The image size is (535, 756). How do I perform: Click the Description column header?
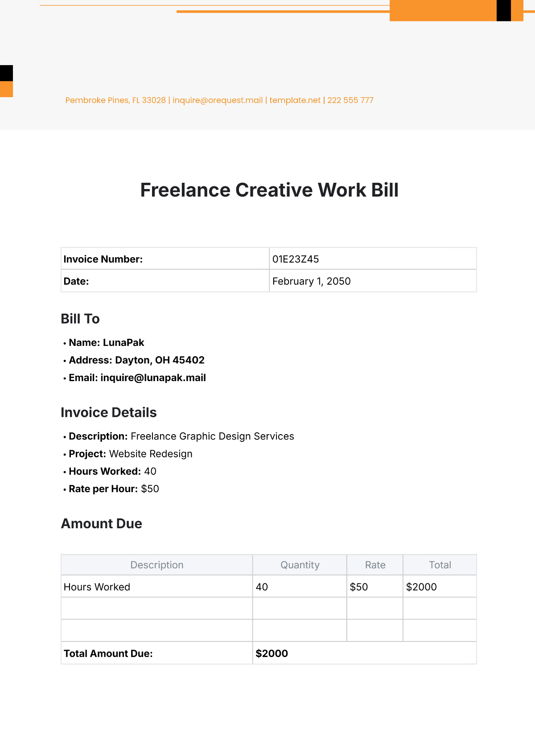157,565
